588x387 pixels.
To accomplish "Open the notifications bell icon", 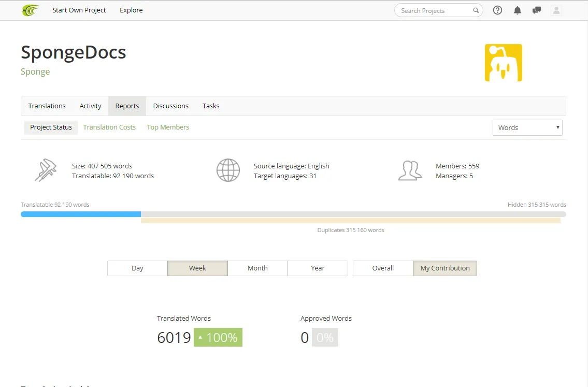I will click(518, 10).
